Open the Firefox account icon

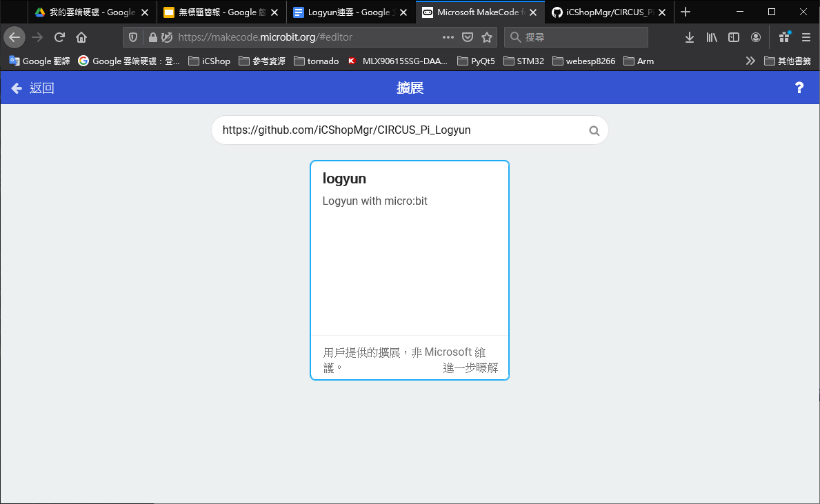point(756,37)
